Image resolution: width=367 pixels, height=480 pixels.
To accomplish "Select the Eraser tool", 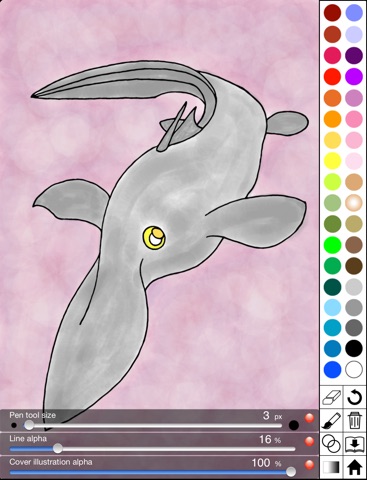I will point(331,397).
